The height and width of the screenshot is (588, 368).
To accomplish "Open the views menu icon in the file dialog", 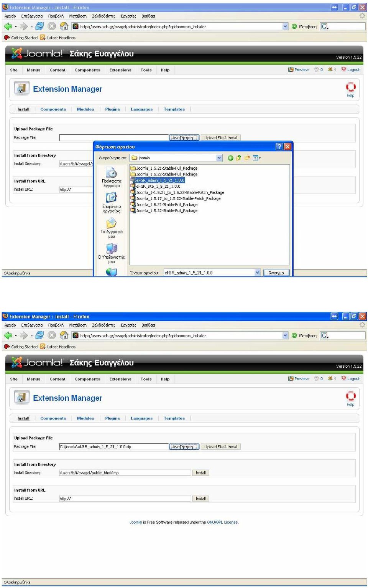I will pyautogui.click(x=256, y=158).
